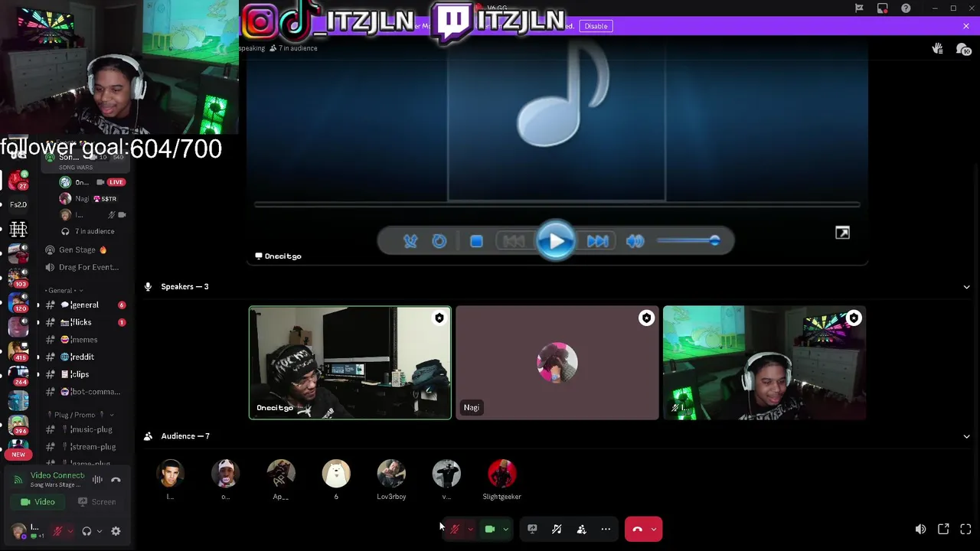The width and height of the screenshot is (980, 551).
Task: Open the Fs2.0 server icon
Action: coord(18,205)
